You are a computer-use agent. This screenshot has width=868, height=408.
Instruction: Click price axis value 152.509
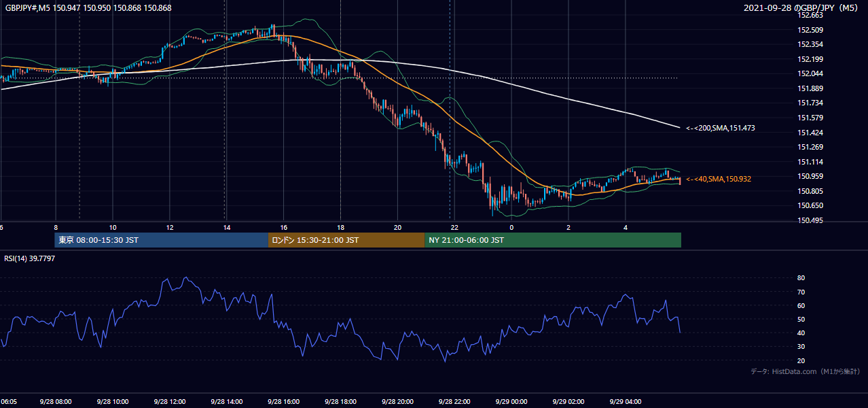[x=811, y=30]
